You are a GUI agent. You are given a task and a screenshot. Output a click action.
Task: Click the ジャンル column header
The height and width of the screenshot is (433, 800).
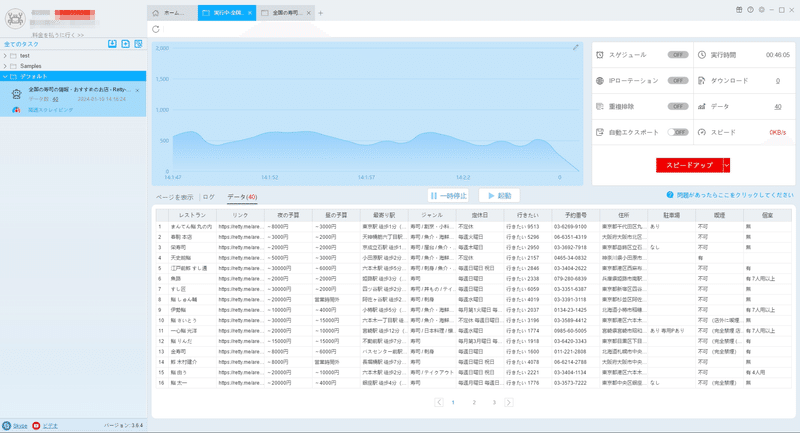(x=432, y=215)
